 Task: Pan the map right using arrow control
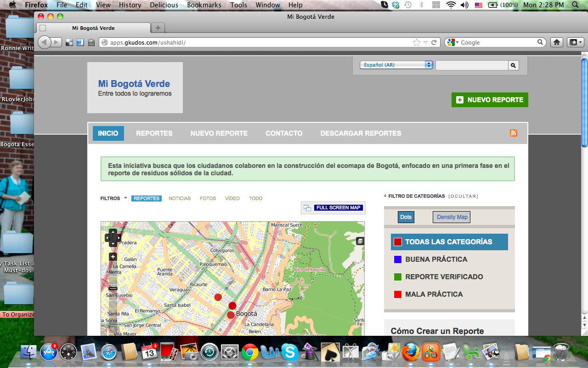point(119,238)
